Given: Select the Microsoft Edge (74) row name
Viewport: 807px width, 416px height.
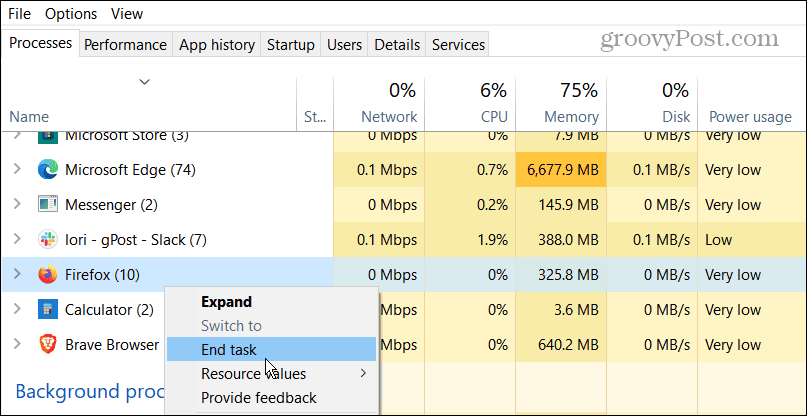Looking at the screenshot, I should 130,170.
